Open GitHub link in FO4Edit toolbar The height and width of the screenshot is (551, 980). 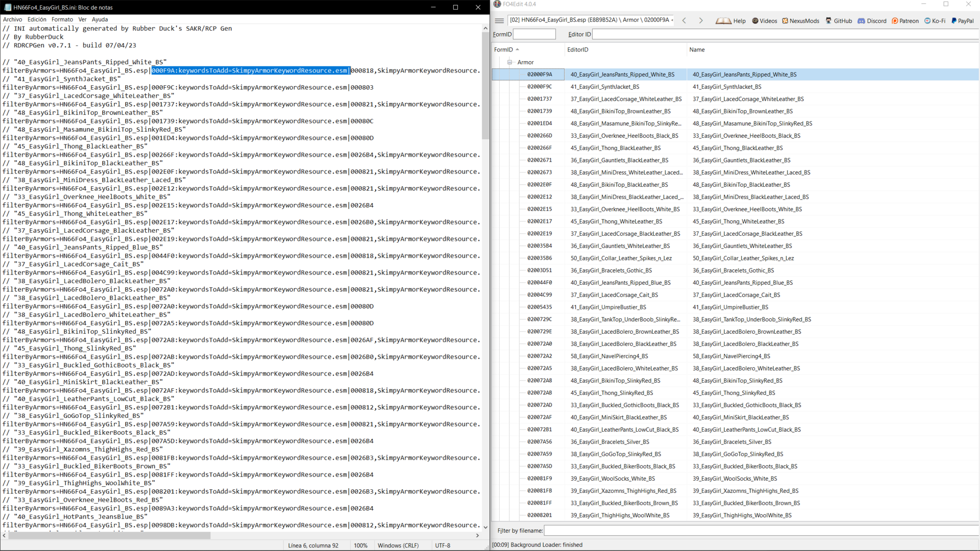pos(839,21)
